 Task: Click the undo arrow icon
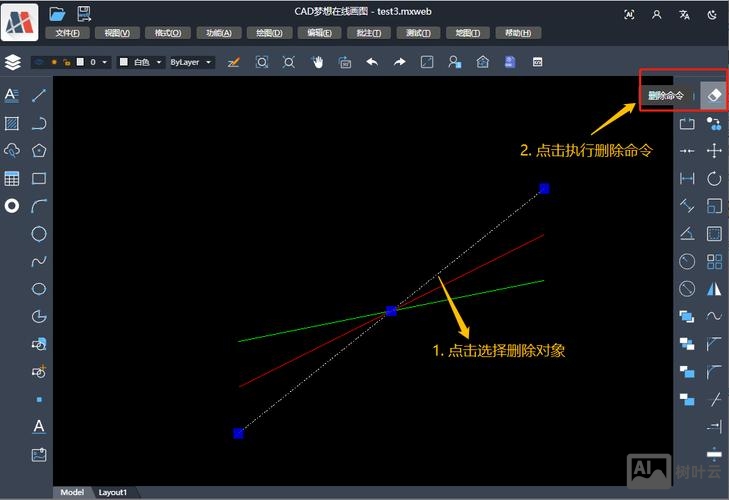point(372,62)
